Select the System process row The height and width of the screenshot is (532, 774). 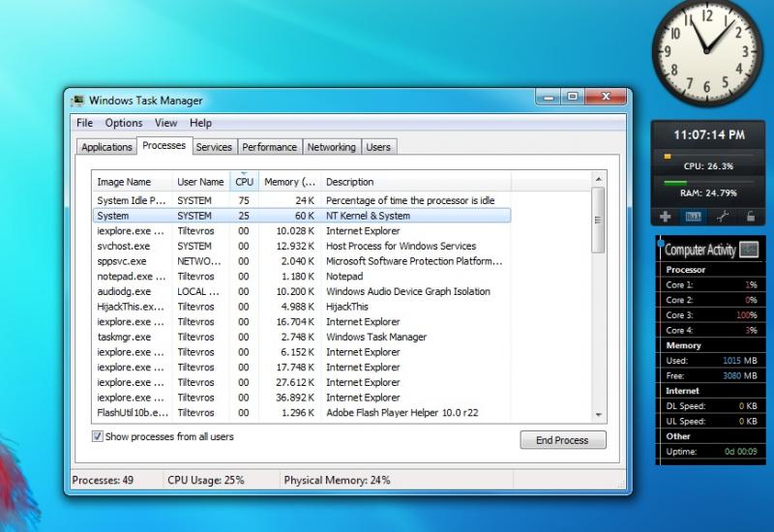302,216
